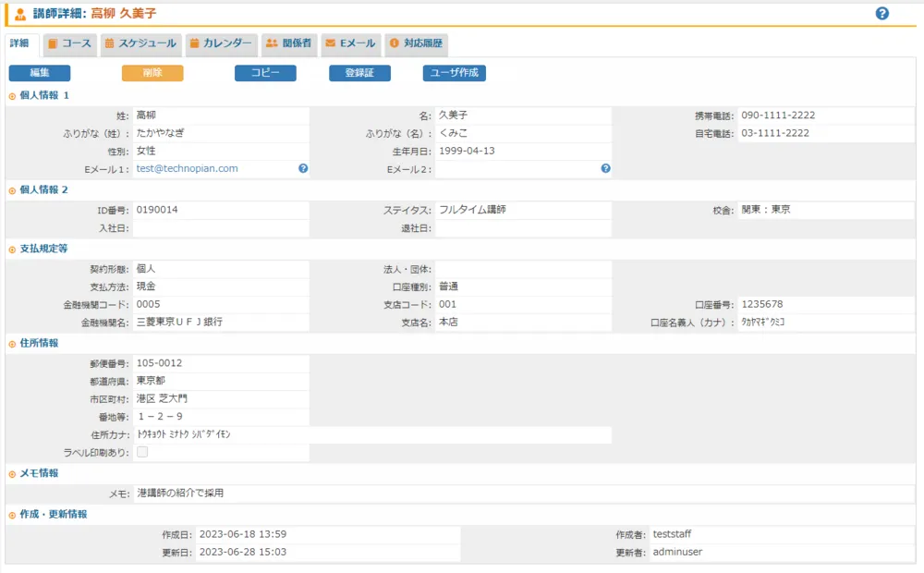Viewport: 924px width, 573px height.
Task: Collapse the 作成・更新情報 section
Action: pyautogui.click(x=12, y=515)
